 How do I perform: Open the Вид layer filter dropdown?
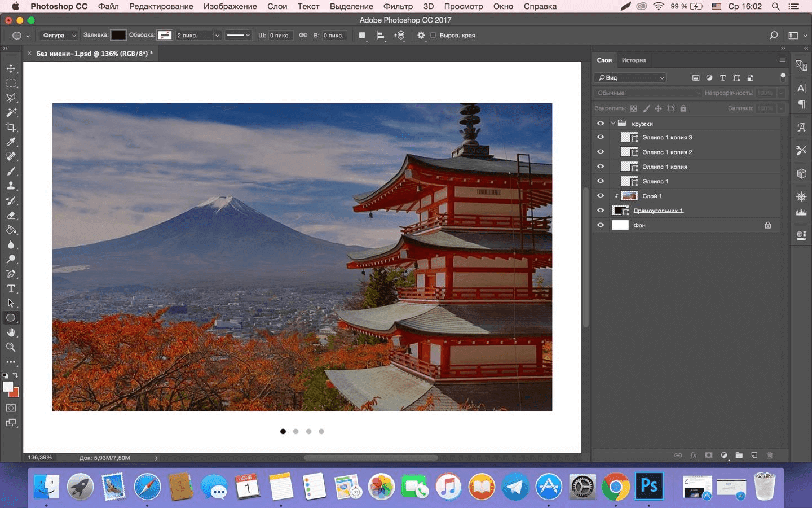tap(630, 78)
